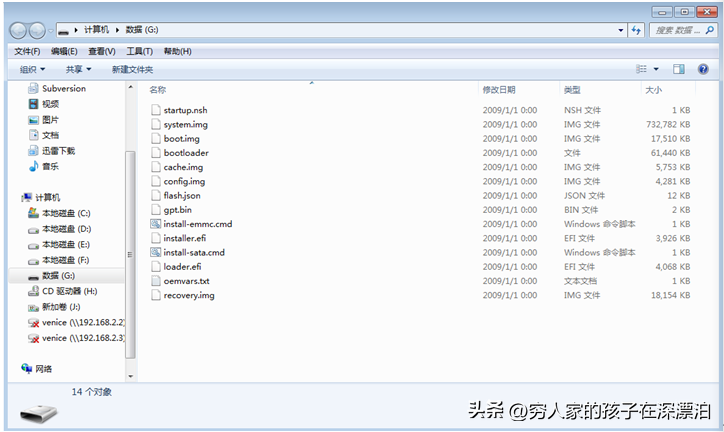Select the 图片 library in sidebar
The image size is (724, 432).
44,120
